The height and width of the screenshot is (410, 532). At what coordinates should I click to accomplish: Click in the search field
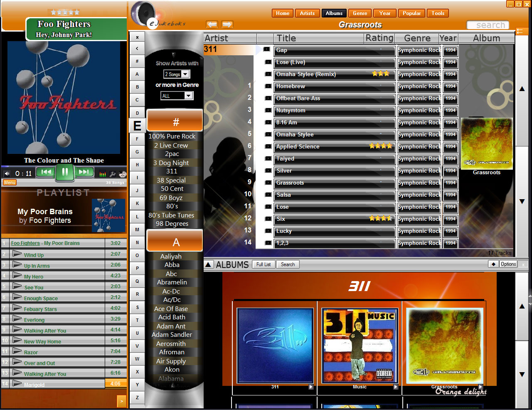pos(488,25)
